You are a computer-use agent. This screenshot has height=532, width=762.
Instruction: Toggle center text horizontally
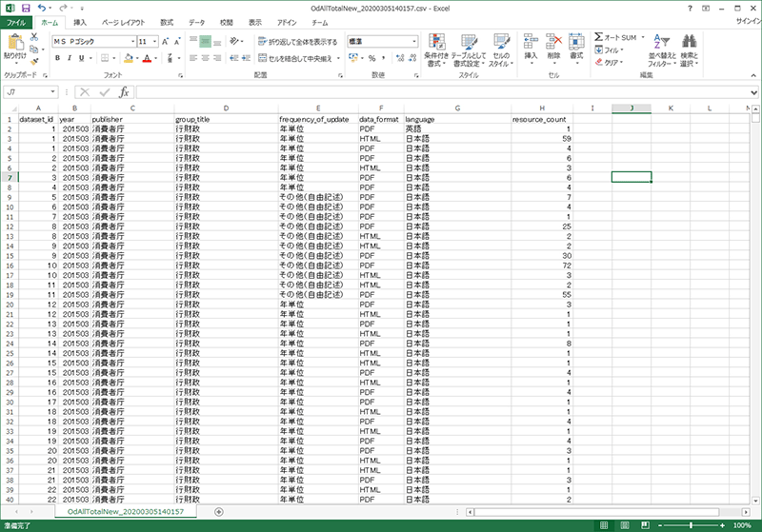(205, 58)
